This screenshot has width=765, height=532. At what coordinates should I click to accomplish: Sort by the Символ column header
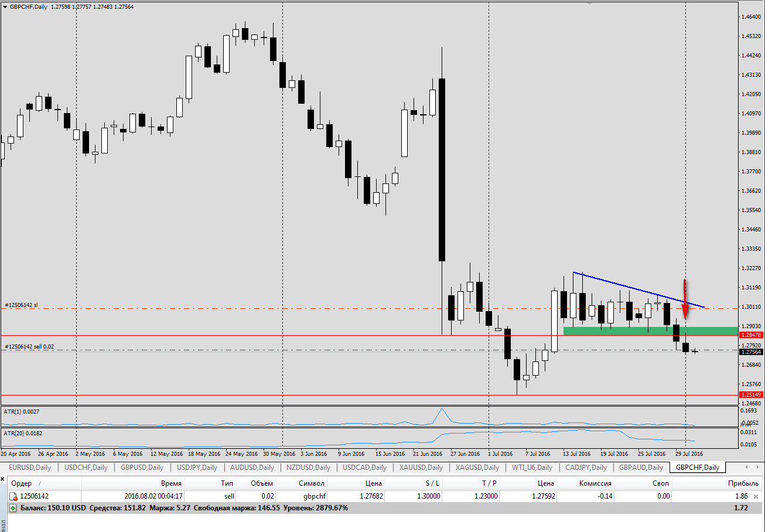(302, 483)
